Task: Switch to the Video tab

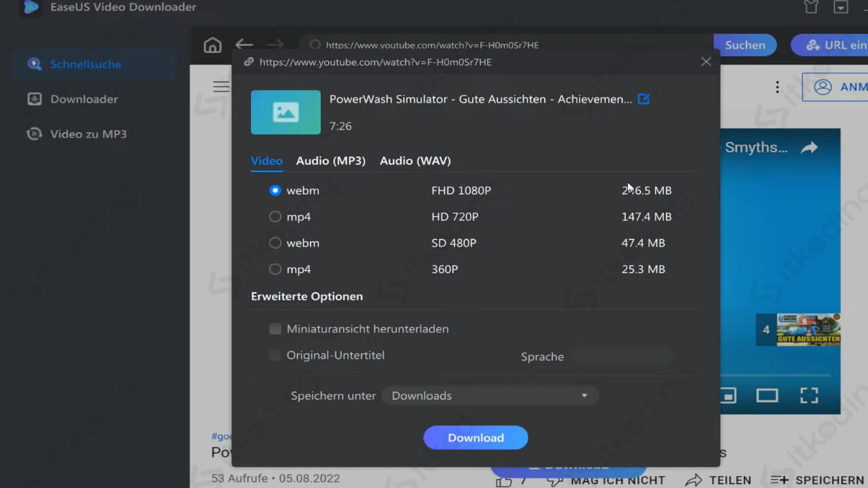Action: click(x=267, y=161)
